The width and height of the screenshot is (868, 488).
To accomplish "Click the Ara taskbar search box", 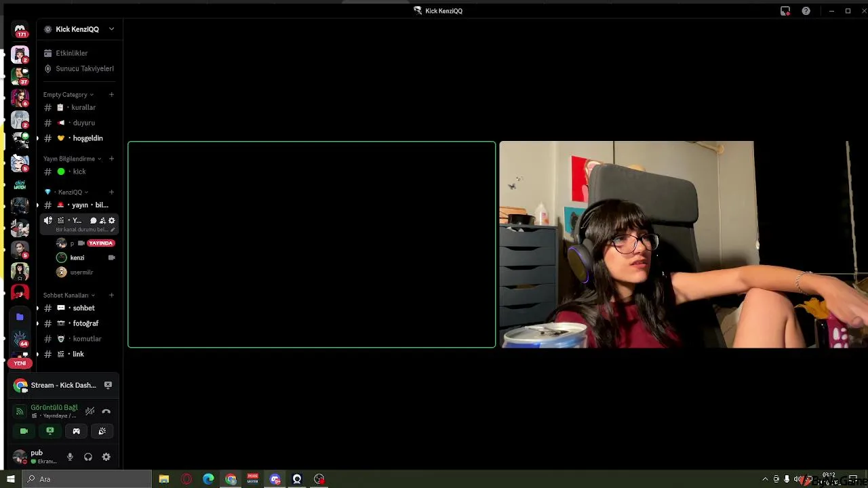I will click(x=87, y=479).
